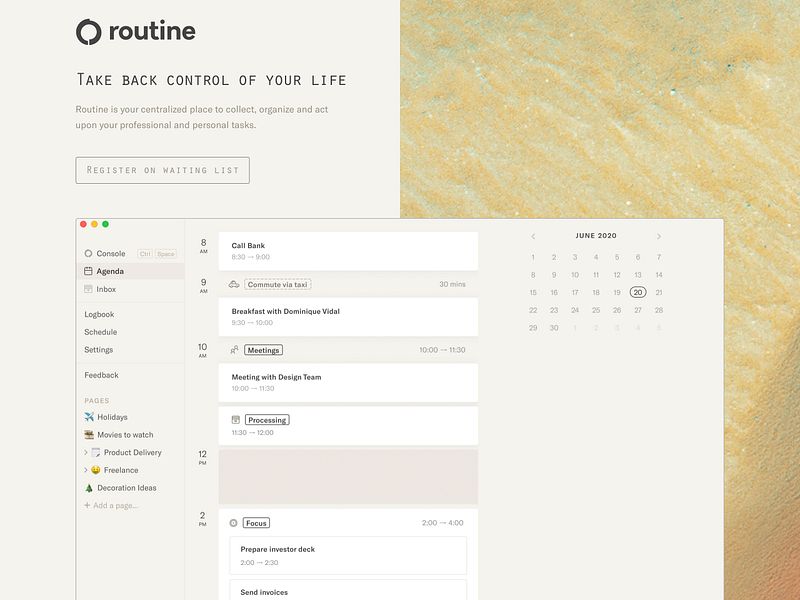Click the JUNE 2020 calendar heading
The image size is (800, 600).
pyautogui.click(x=596, y=236)
